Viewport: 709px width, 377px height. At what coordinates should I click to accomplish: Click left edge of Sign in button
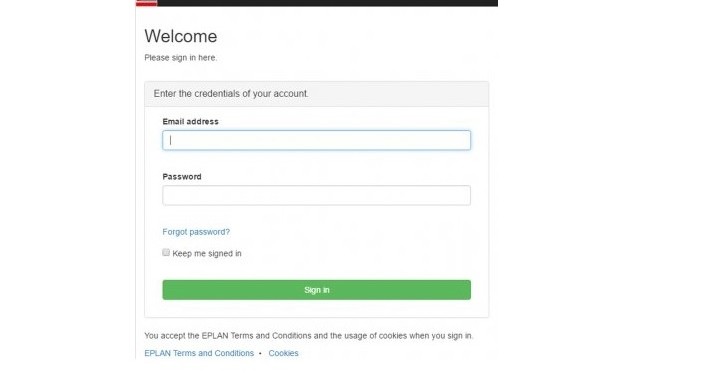click(170, 290)
